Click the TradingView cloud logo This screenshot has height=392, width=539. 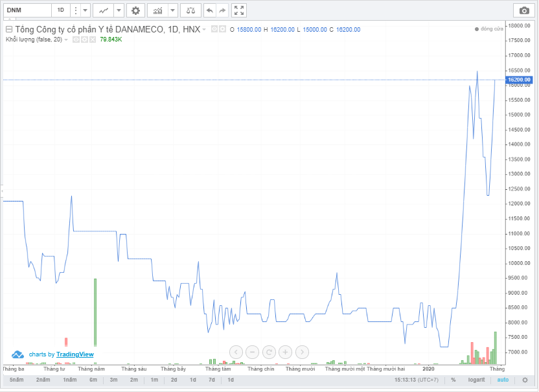pos(17,354)
